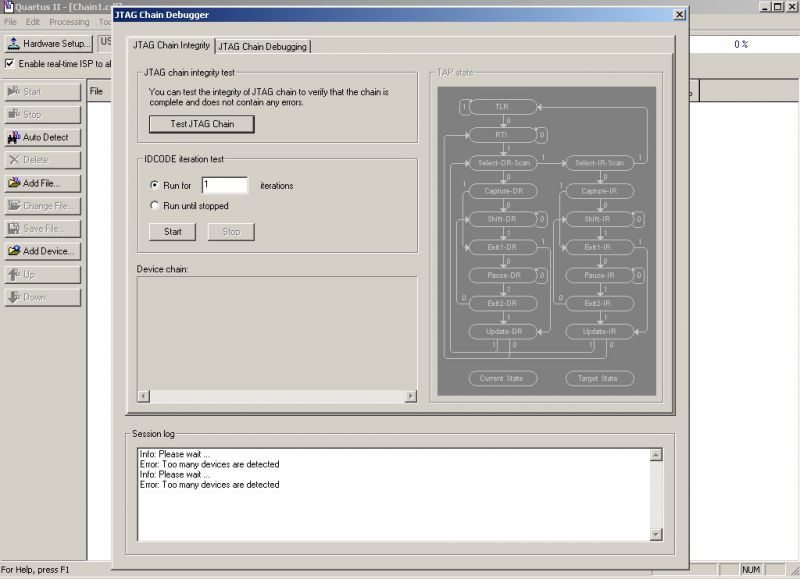This screenshot has width=800, height=579.
Task: Click device chain scrollbar right arrow
Action: (410, 396)
